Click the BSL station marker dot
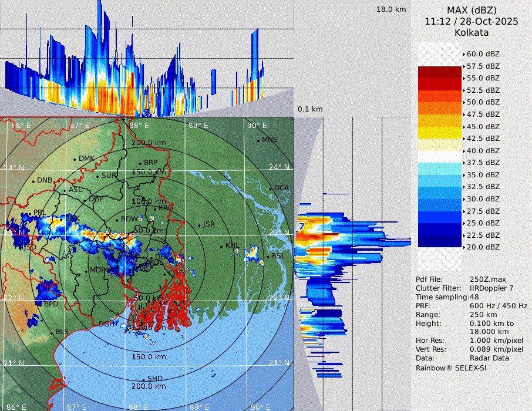 pyautogui.click(x=267, y=257)
